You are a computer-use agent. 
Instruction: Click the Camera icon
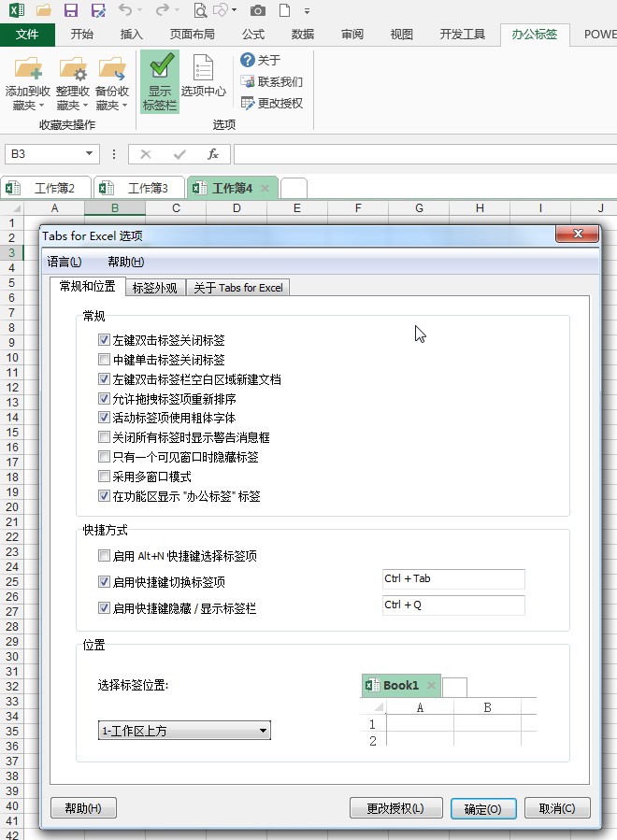click(x=258, y=10)
